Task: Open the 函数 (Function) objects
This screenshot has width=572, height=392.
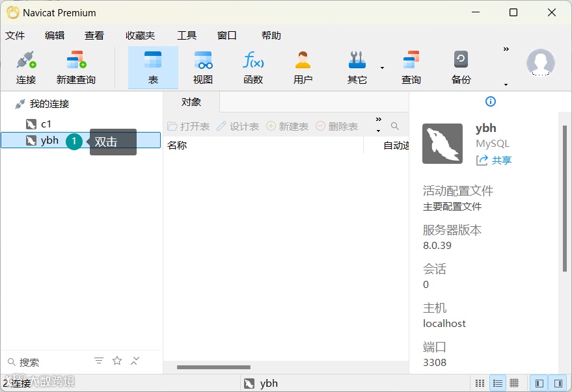Action: click(x=253, y=68)
